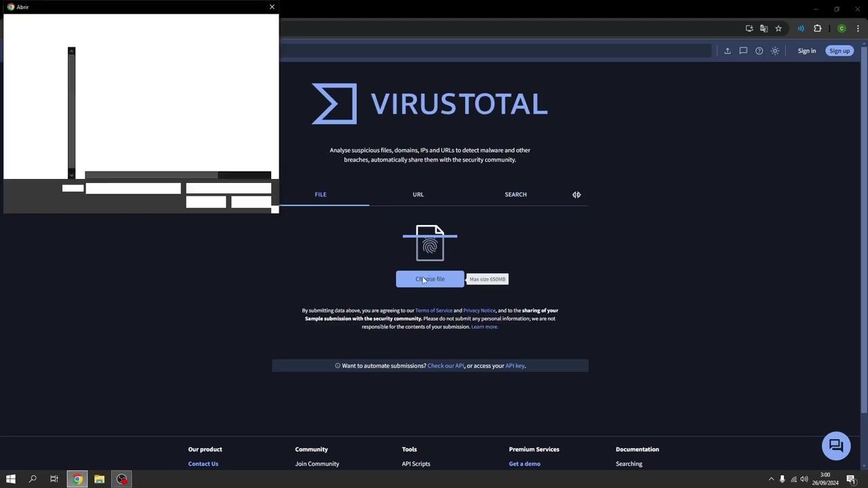Open the Chrome extensions puzzle icon
This screenshot has height=488, width=868.
tap(817, 28)
